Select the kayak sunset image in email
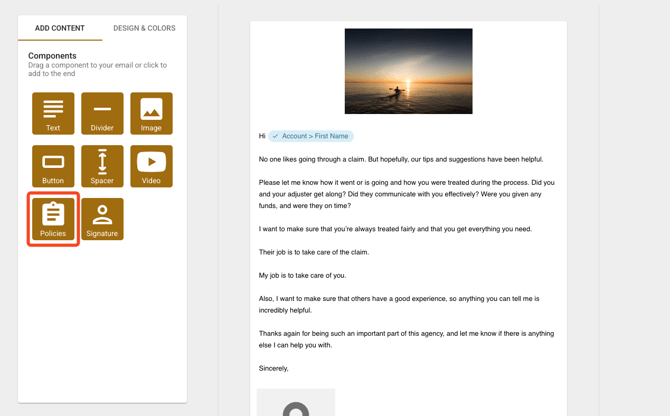This screenshot has height=416, width=670. 408,71
